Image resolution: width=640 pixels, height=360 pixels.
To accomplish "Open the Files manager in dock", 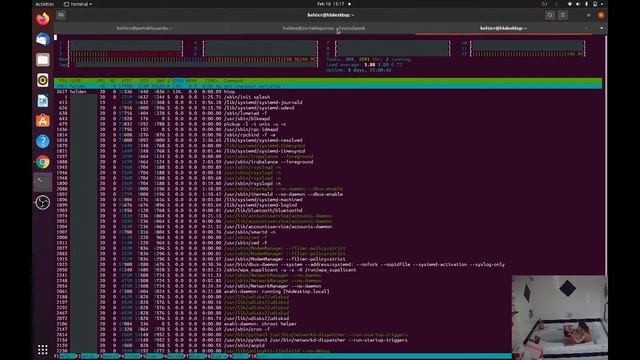I will click(42, 60).
